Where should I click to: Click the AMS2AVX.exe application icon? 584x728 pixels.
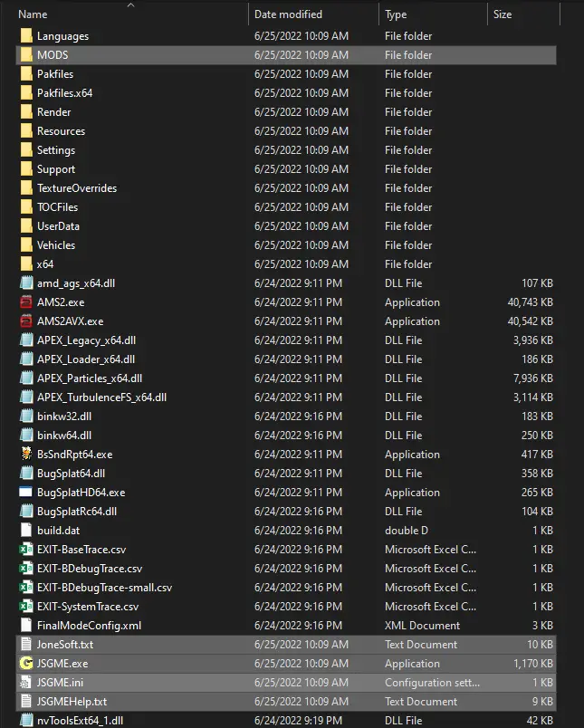(x=26, y=321)
